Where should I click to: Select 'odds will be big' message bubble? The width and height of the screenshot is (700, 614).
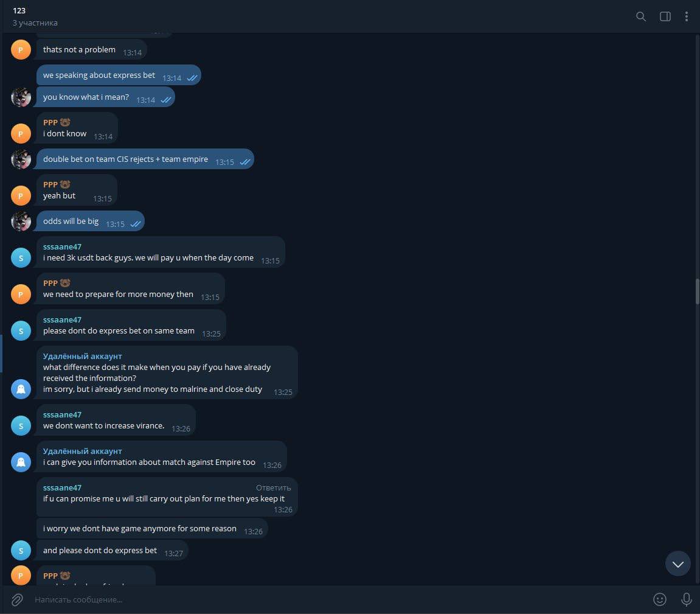point(91,221)
